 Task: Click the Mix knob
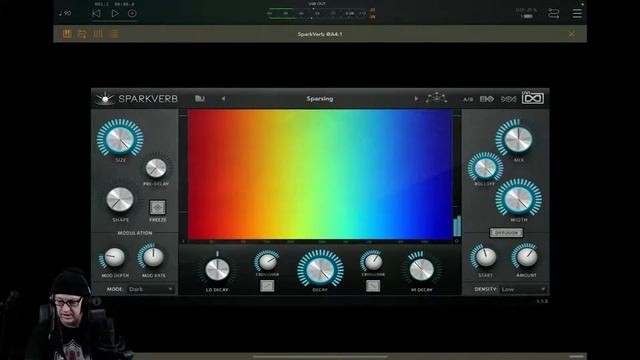click(517, 138)
